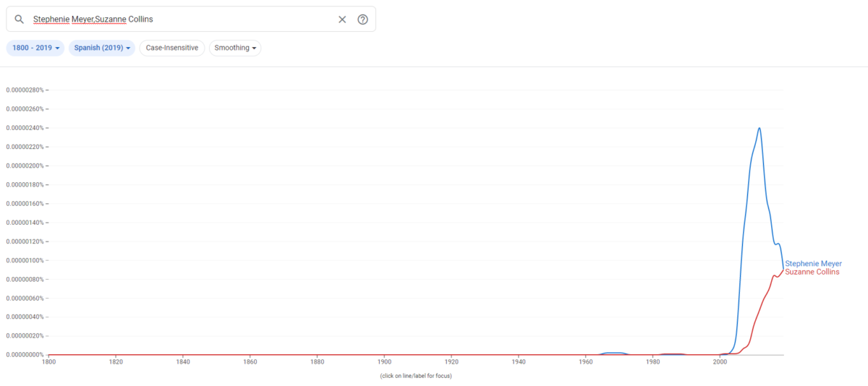The image size is (868, 386).
Task: Click the blue Stephenie Meyer curve peak
Action: click(x=759, y=129)
